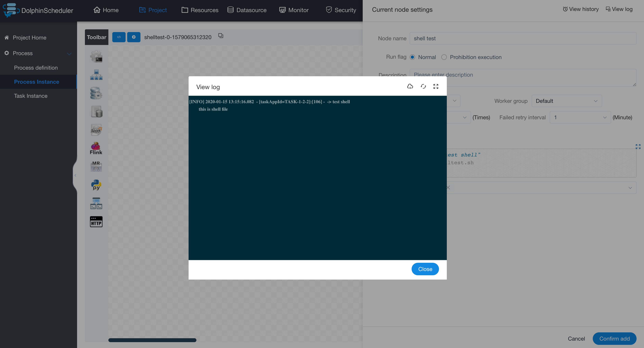The height and width of the screenshot is (348, 644).
Task: Expand the View log dialog to fullscreen
Action: (x=435, y=86)
